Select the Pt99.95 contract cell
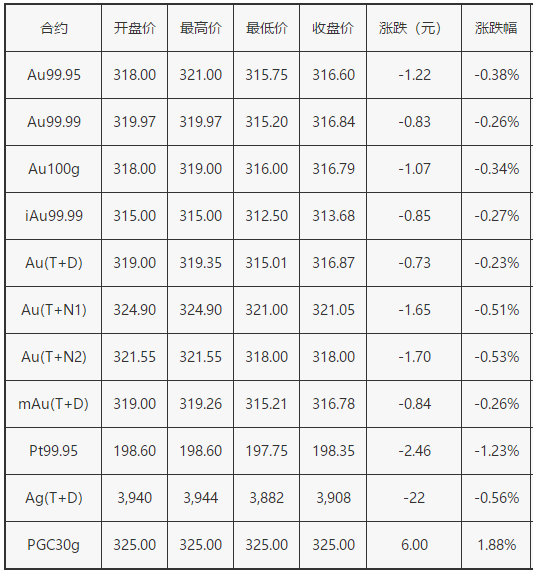Screen dimensions: 533x574 tap(54, 451)
